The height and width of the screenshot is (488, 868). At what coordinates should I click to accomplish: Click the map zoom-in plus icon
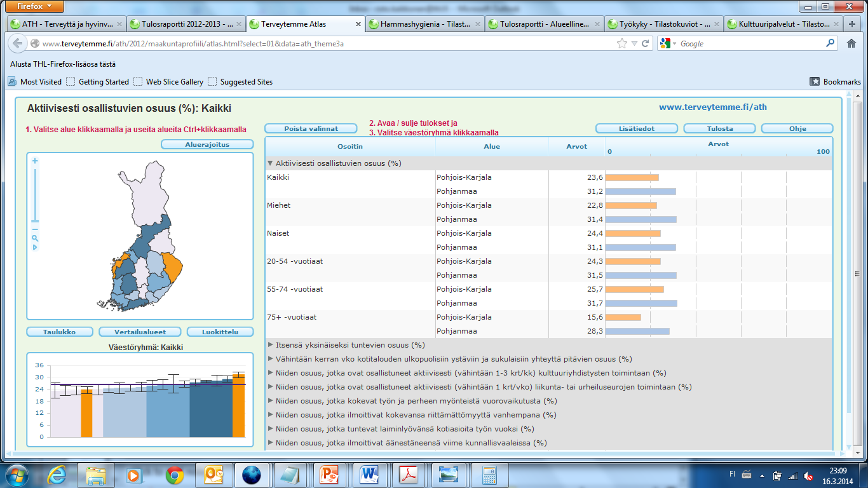(35, 161)
